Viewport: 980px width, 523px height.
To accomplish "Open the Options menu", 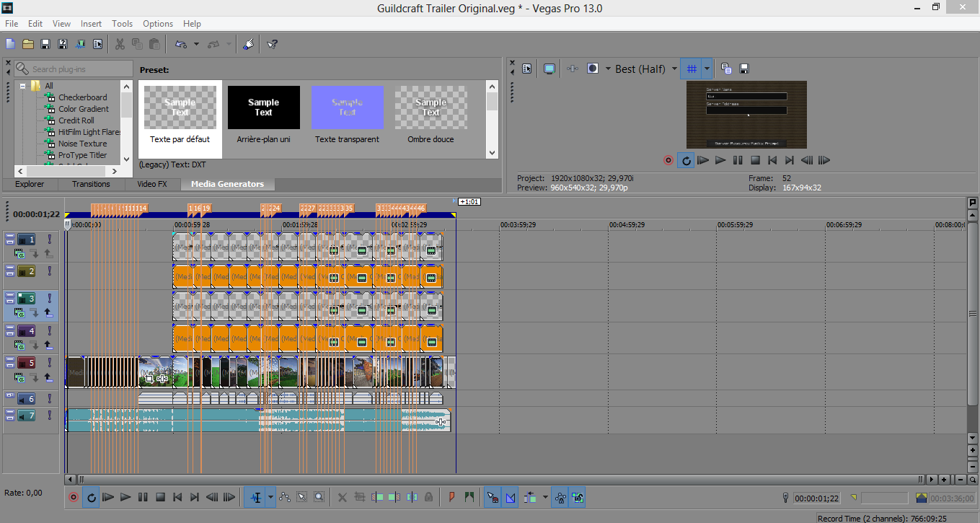I will (158, 24).
